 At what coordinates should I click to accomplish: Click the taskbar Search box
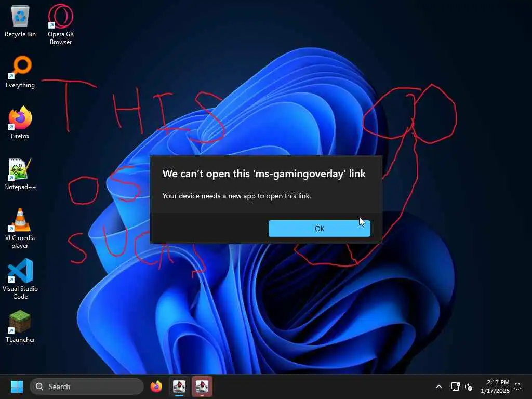[87, 387]
